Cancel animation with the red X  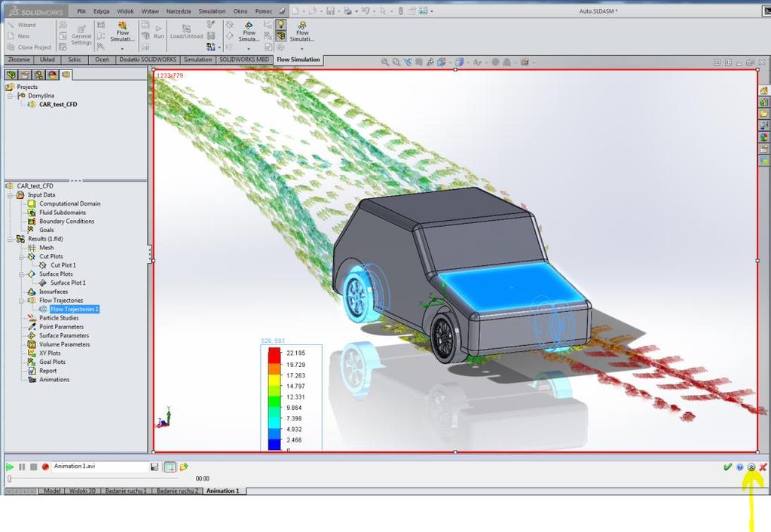pos(763,467)
